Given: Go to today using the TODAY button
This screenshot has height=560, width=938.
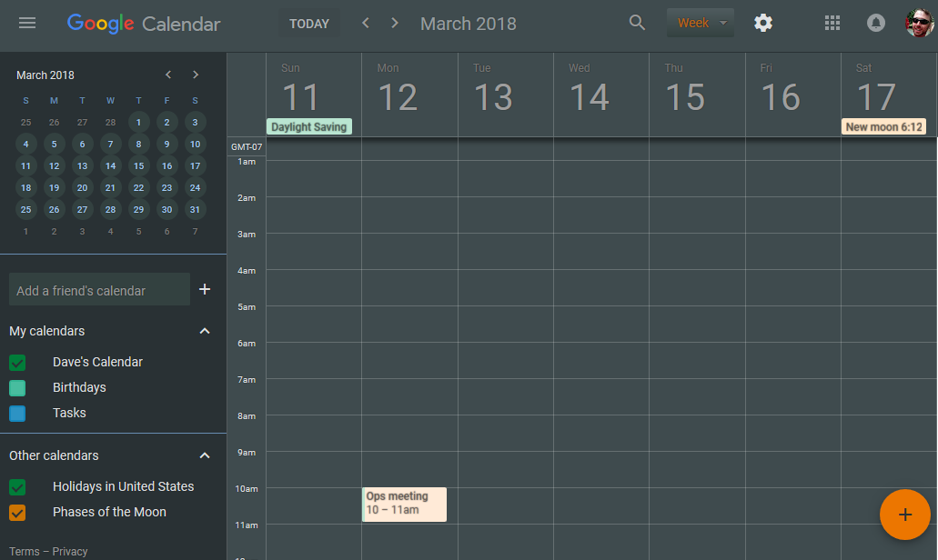Looking at the screenshot, I should pyautogui.click(x=309, y=23).
